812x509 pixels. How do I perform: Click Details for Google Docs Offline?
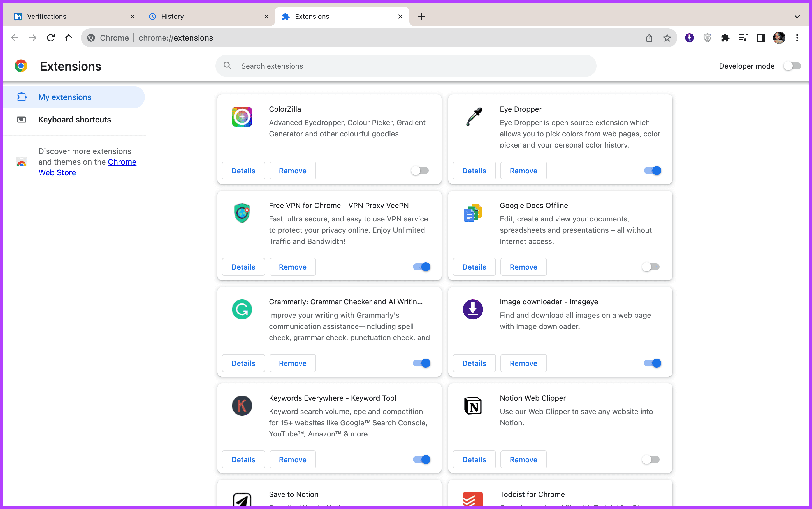click(x=474, y=267)
